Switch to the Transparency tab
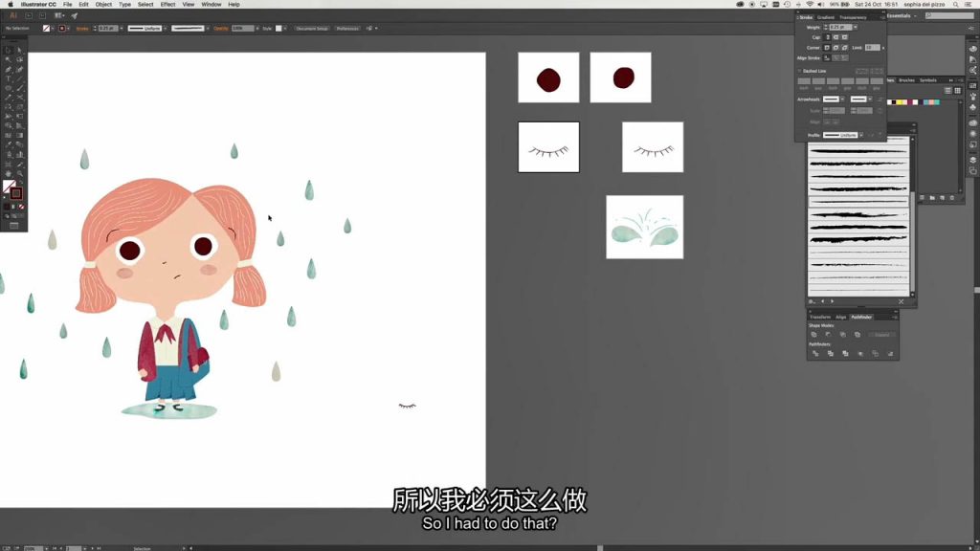The height and width of the screenshot is (551, 980). [x=853, y=17]
